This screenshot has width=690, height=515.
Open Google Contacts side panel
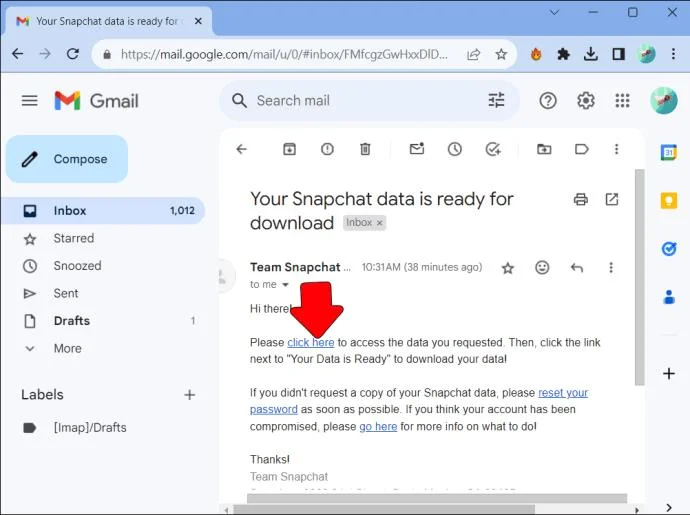tap(669, 297)
